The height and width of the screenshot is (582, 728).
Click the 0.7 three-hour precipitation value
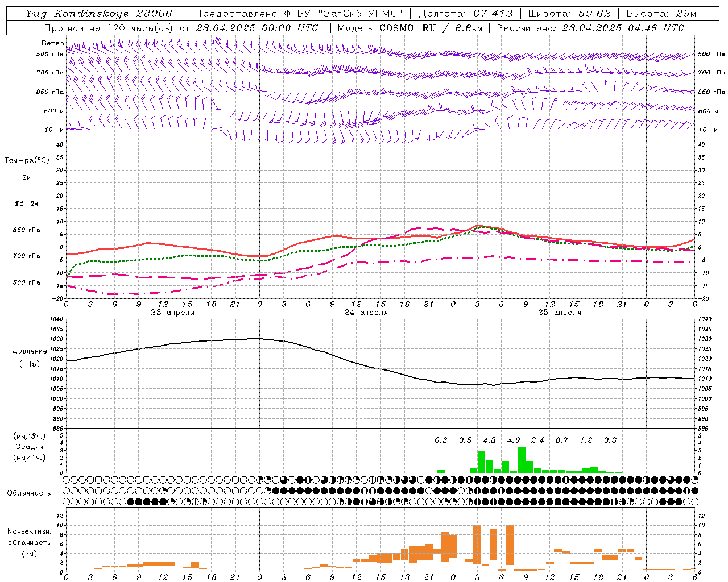562,440
